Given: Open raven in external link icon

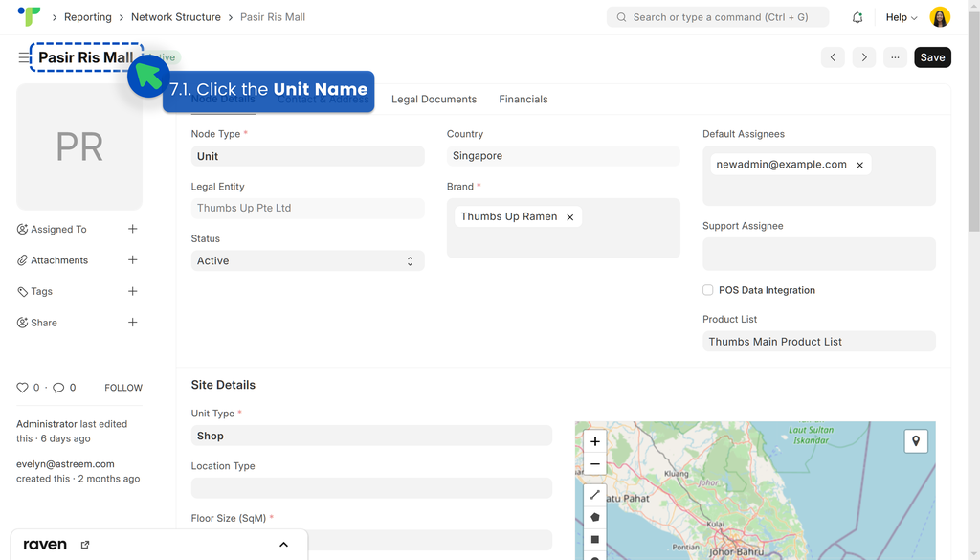Looking at the screenshot, I should pos(85,545).
